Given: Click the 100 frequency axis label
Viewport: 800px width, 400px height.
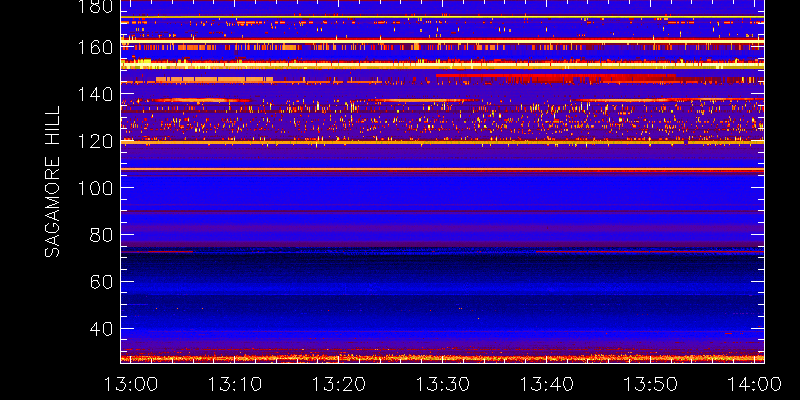Looking at the screenshot, I should click(x=95, y=188).
